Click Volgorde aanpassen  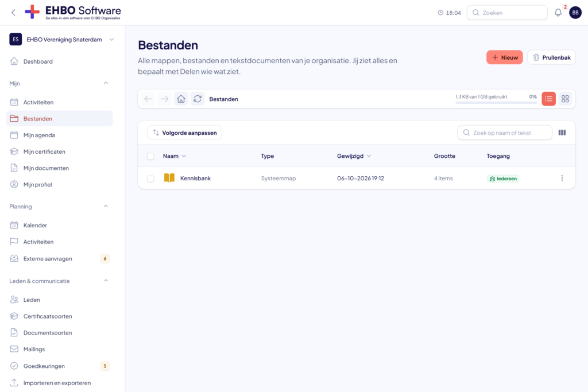tap(184, 133)
